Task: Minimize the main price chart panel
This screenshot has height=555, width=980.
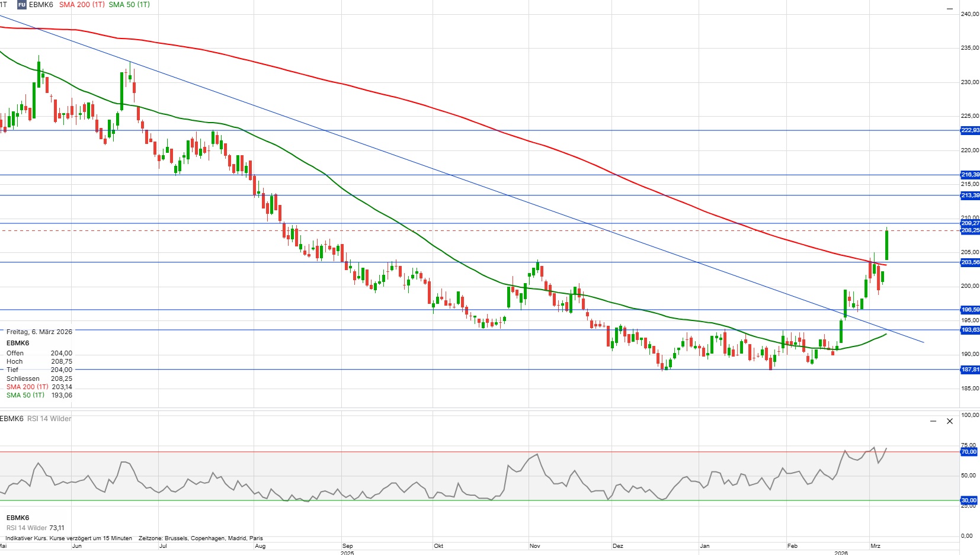Action: pos(950,9)
